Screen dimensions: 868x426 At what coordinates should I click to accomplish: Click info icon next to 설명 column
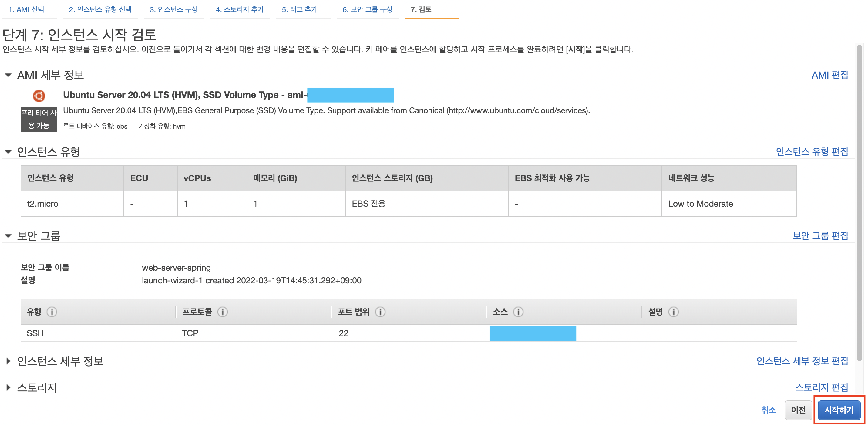tap(673, 312)
